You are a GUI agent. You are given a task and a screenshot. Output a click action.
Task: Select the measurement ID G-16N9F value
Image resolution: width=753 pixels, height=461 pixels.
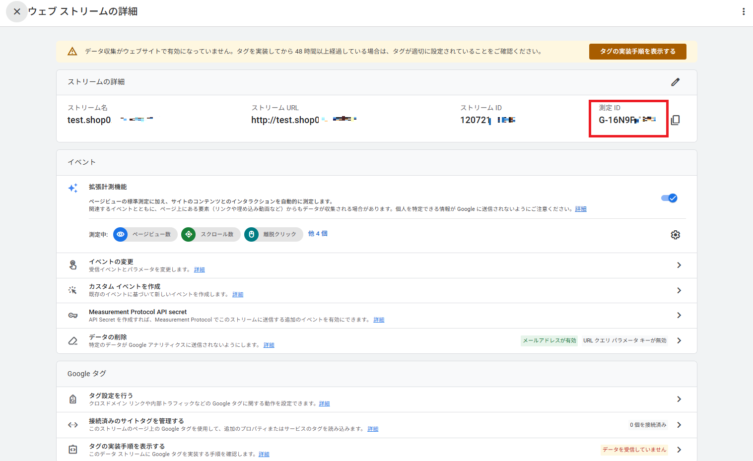(617, 120)
